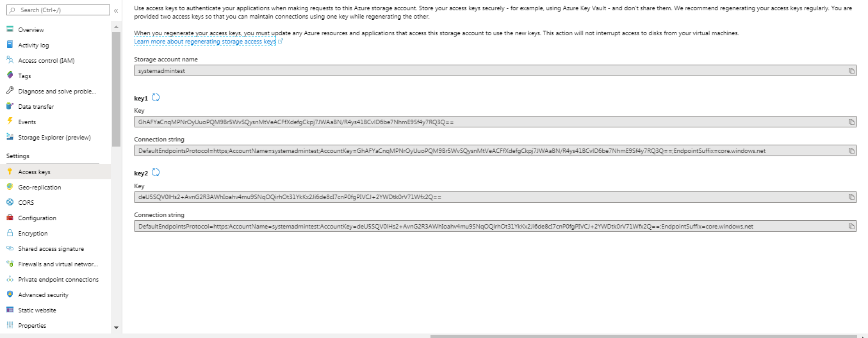Click the key2 regenerate icon

155,173
